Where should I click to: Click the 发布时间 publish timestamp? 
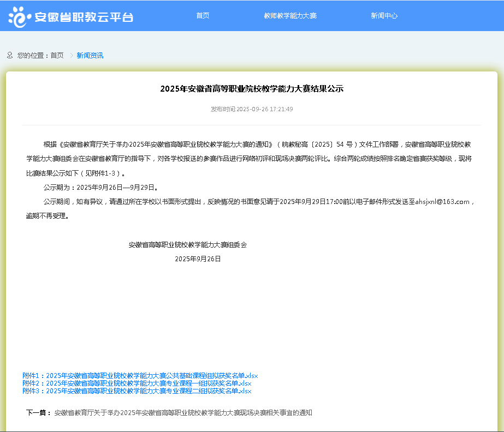point(252,109)
